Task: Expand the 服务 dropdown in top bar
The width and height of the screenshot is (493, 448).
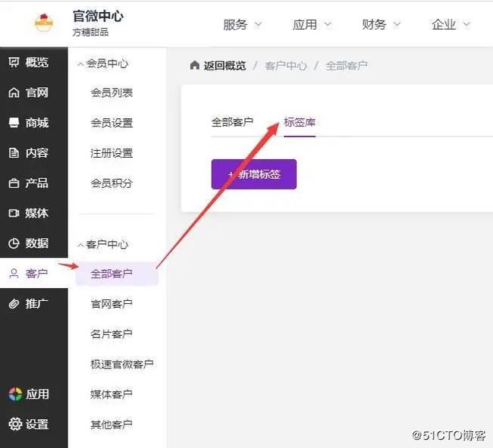Action: [242, 24]
